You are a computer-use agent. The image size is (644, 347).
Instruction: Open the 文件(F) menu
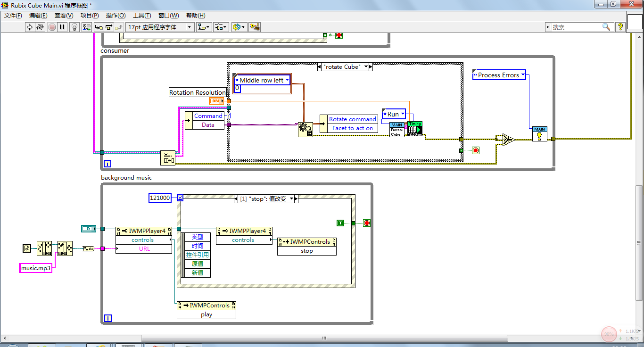pyautogui.click(x=13, y=16)
